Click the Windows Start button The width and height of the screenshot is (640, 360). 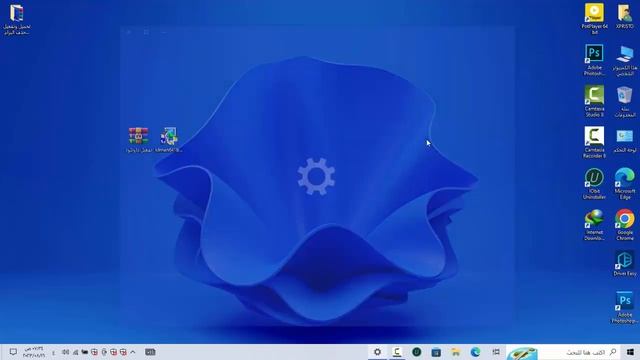[x=630, y=352]
